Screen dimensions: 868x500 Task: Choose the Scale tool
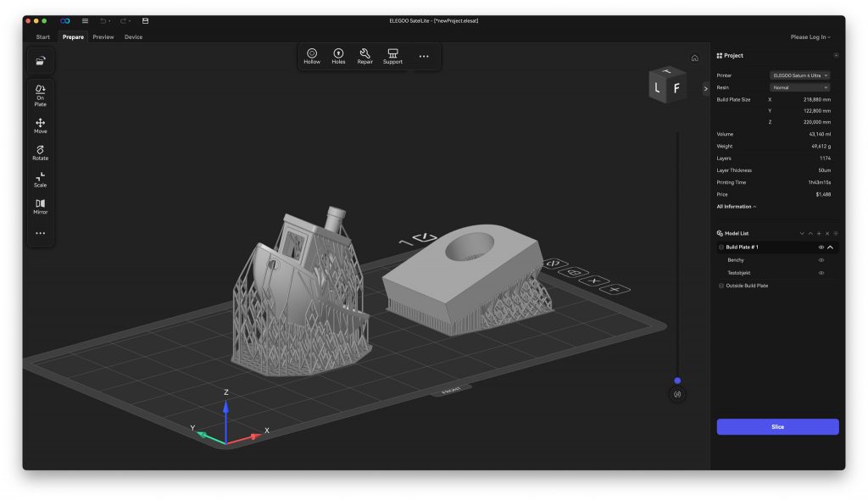click(40, 180)
